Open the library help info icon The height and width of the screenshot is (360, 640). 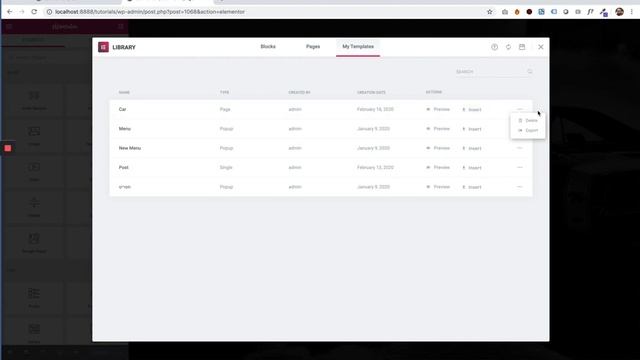494,47
